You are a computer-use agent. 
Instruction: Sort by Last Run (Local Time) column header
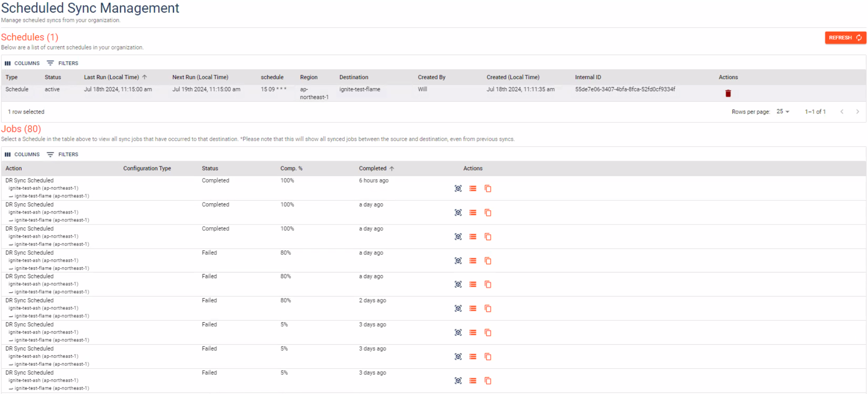coord(111,77)
